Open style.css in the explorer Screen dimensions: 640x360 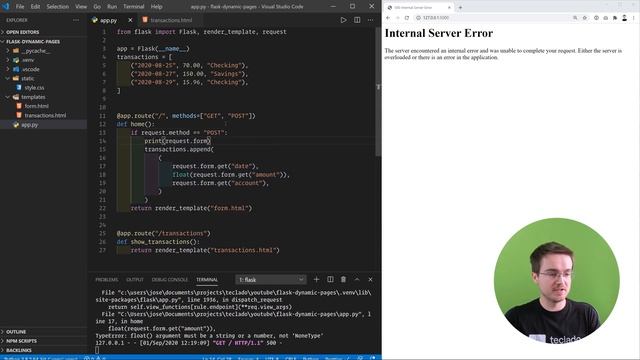[x=34, y=88]
